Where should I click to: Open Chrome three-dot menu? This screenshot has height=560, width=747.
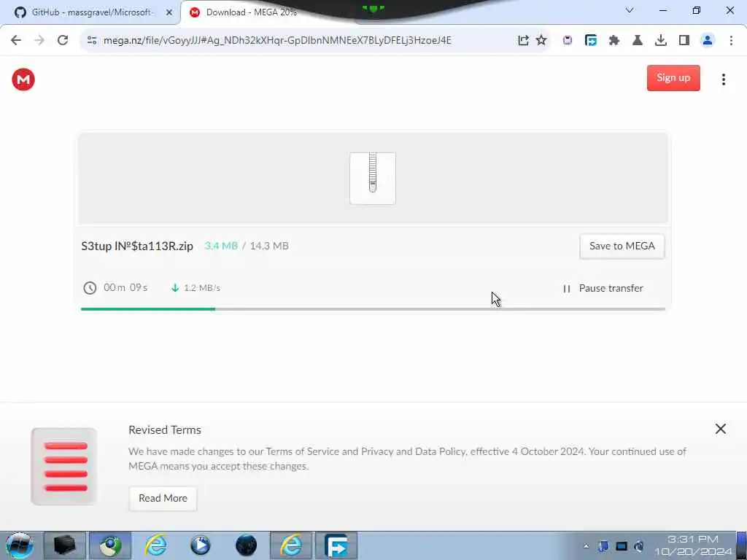point(731,41)
